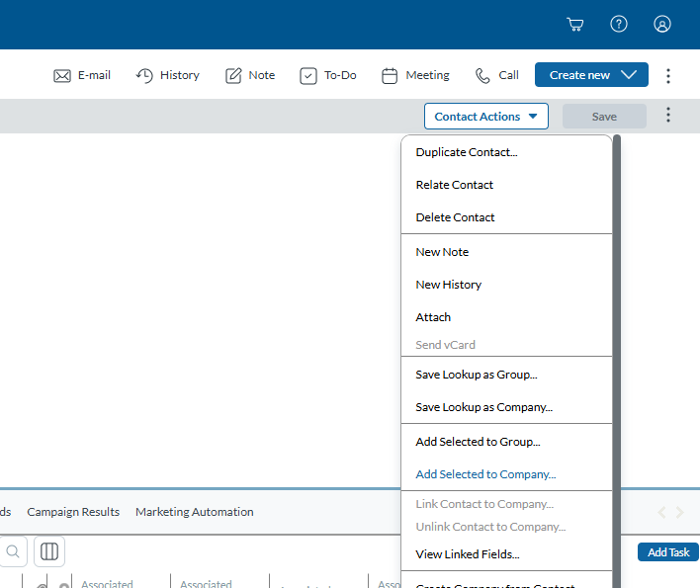Select Send vCard menu item
700x588 pixels.
pos(506,345)
